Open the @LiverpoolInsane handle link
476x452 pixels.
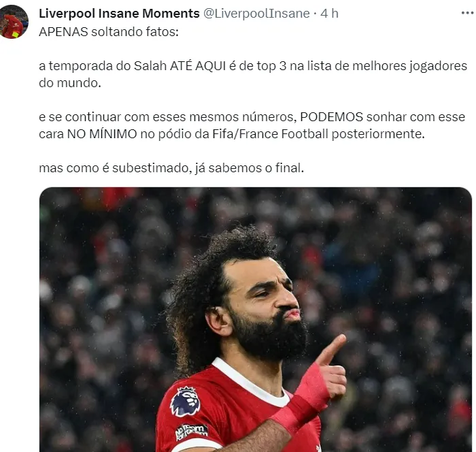point(256,14)
